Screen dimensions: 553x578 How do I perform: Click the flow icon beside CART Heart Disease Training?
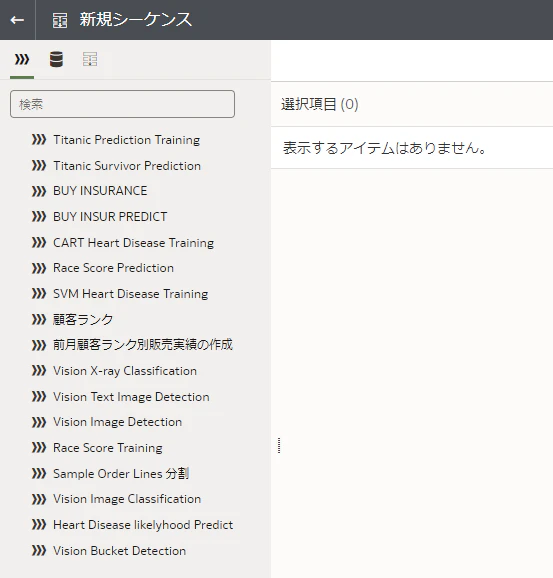(x=39, y=243)
